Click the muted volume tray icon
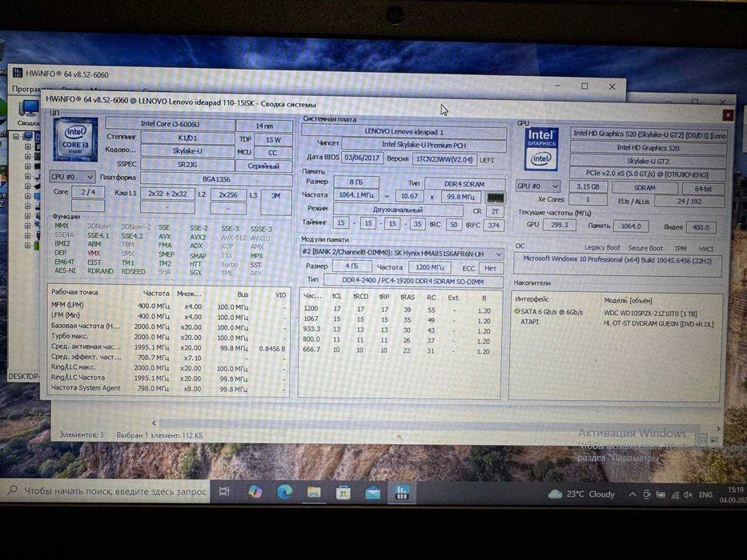747x560 pixels. tap(688, 495)
